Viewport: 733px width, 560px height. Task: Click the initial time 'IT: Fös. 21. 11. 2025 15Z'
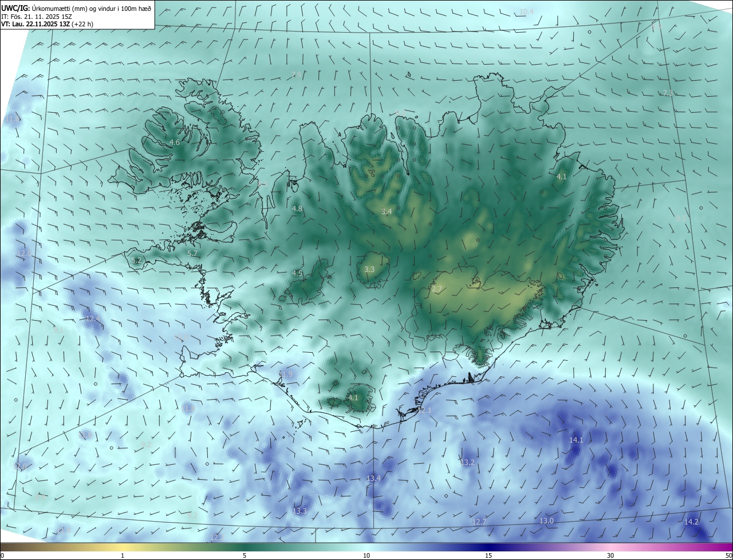[37, 16]
